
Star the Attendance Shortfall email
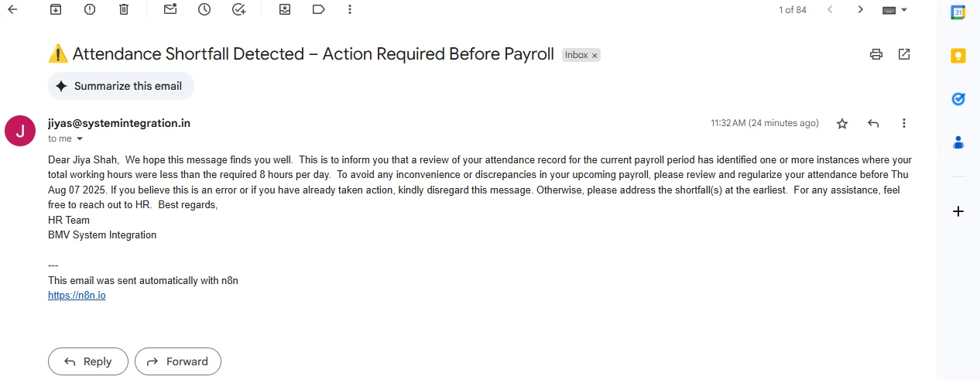point(842,124)
